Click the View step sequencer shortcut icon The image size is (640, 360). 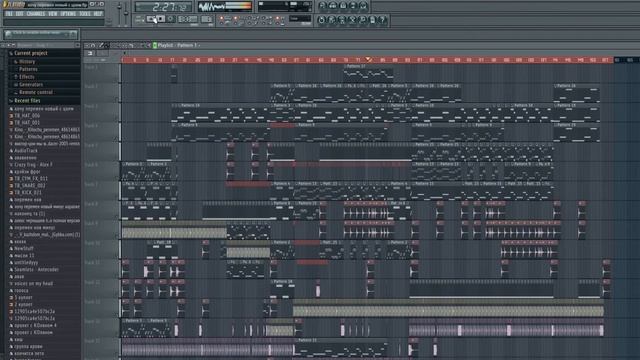pyautogui.click(x=333, y=6)
